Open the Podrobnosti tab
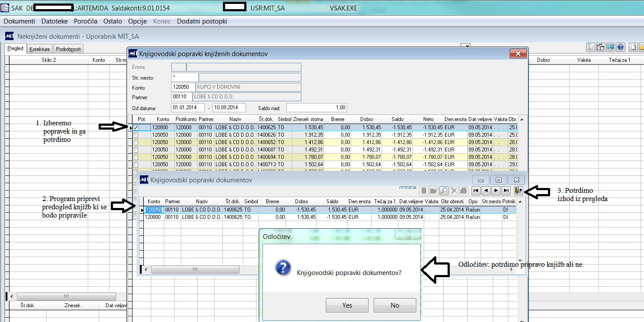 [69, 49]
